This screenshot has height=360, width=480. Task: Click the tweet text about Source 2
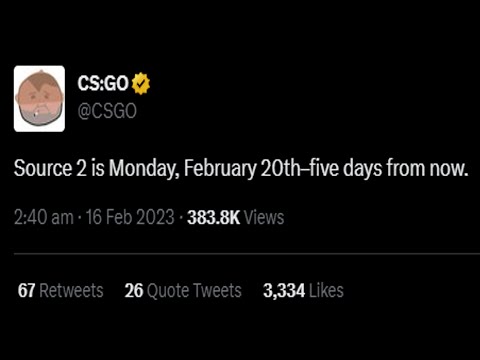241,168
